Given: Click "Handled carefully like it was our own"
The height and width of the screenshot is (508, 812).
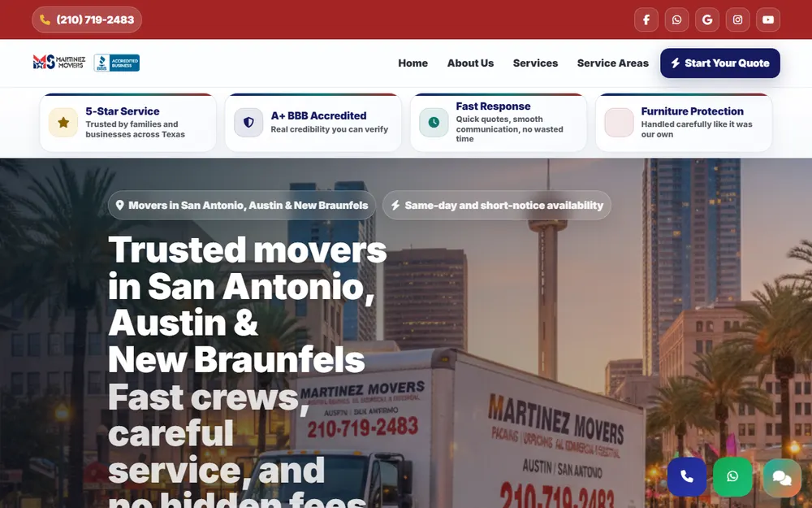Looking at the screenshot, I should click(x=697, y=129).
